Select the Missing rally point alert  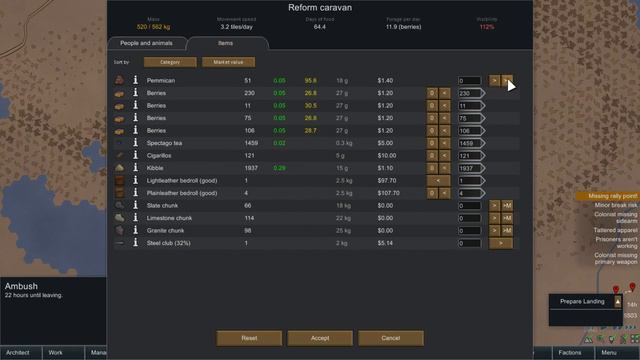(608, 196)
